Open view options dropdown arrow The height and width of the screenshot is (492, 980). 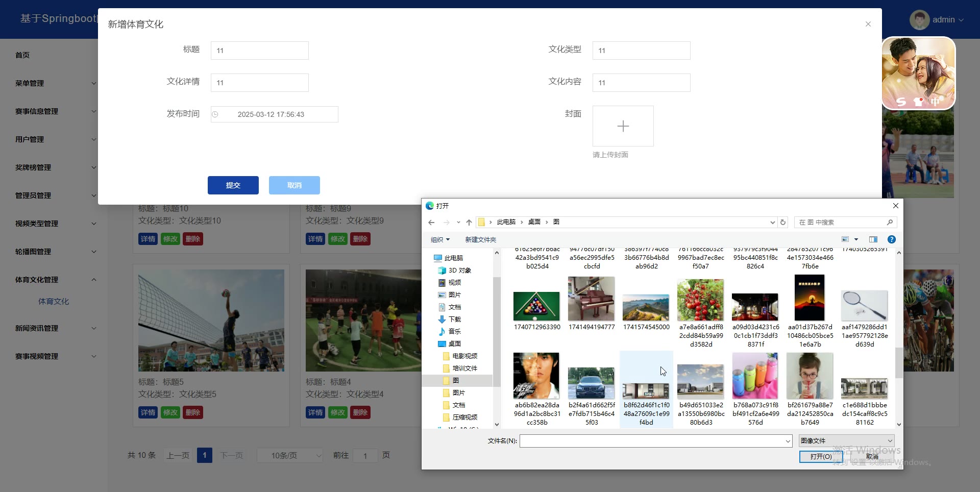856,239
